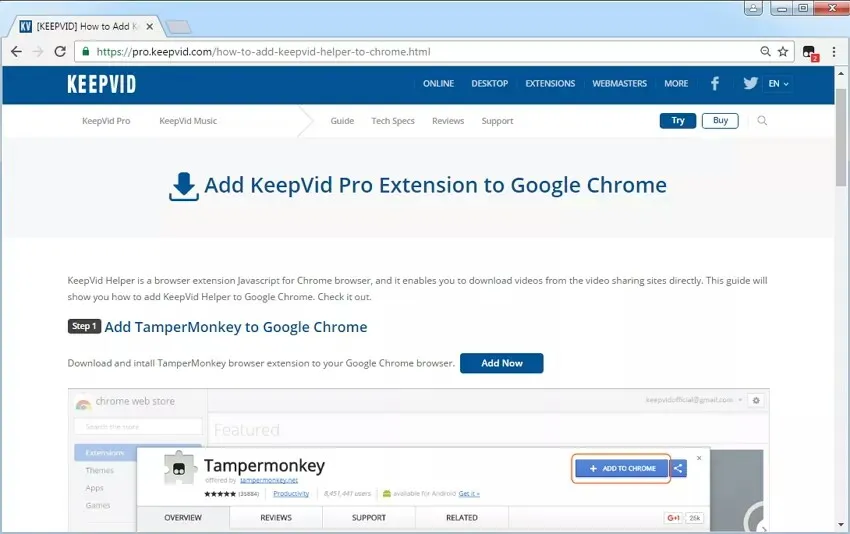This screenshot has height=534, width=850.
Task: Open KeepVid's Twitter bird icon
Action: [x=750, y=83]
